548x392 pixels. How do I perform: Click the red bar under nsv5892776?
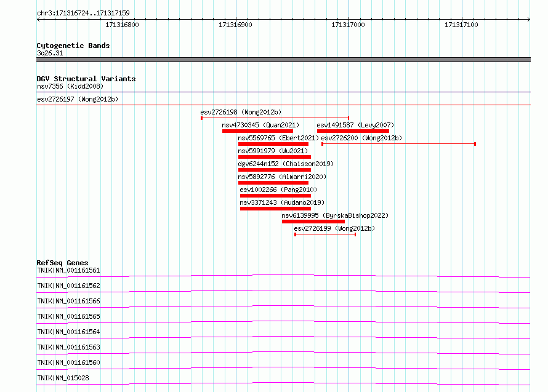pyautogui.click(x=273, y=183)
